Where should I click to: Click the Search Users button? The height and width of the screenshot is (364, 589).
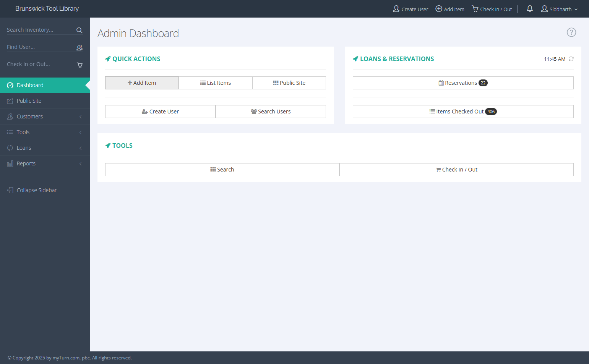click(271, 112)
